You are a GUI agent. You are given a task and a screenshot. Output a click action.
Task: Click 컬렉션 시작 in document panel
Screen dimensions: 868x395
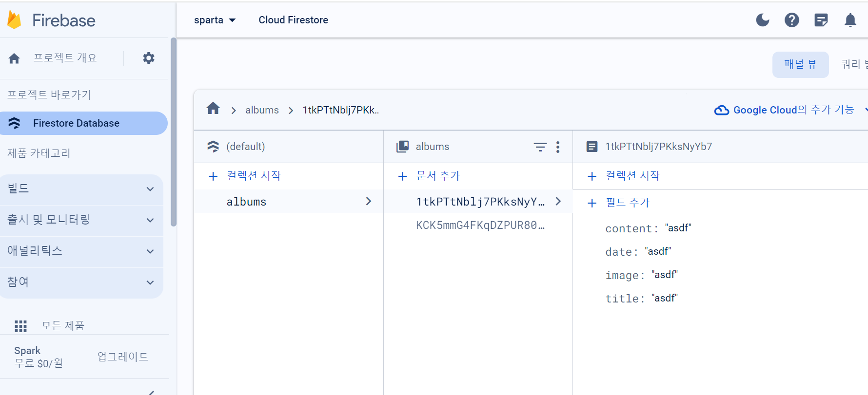pyautogui.click(x=632, y=176)
